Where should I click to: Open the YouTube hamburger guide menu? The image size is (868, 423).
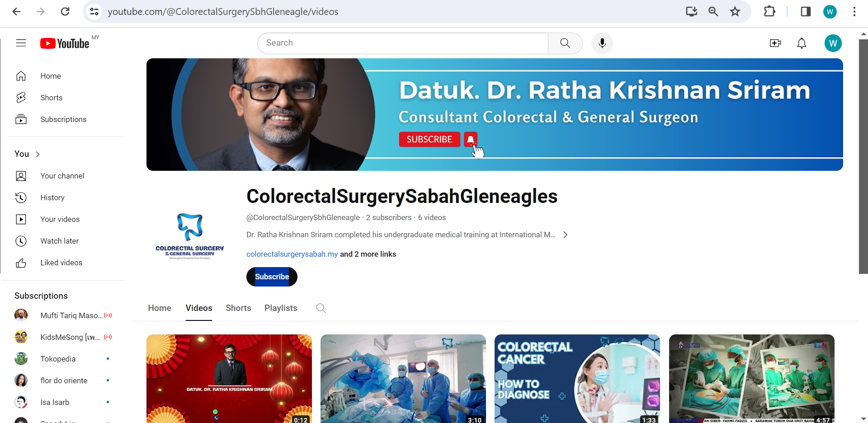tap(21, 43)
